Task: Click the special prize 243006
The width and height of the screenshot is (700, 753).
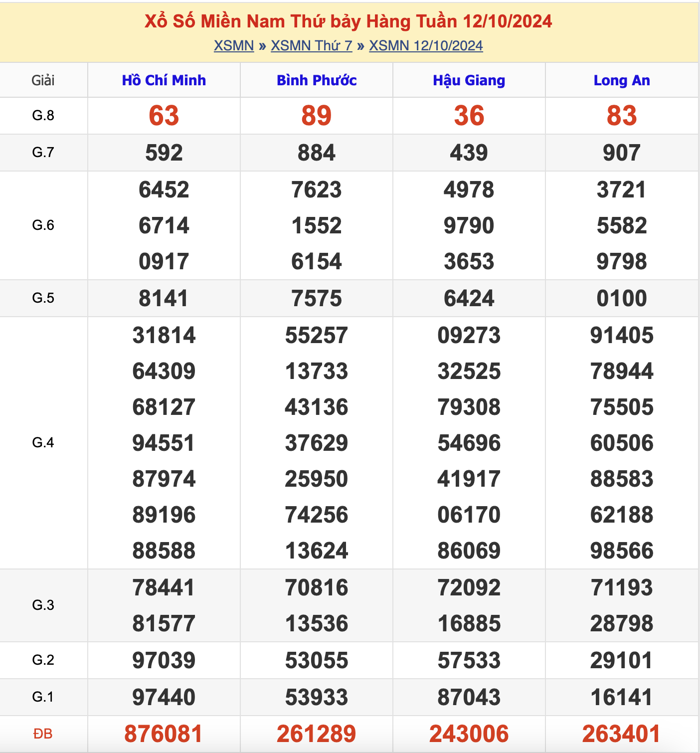Action: tap(469, 734)
